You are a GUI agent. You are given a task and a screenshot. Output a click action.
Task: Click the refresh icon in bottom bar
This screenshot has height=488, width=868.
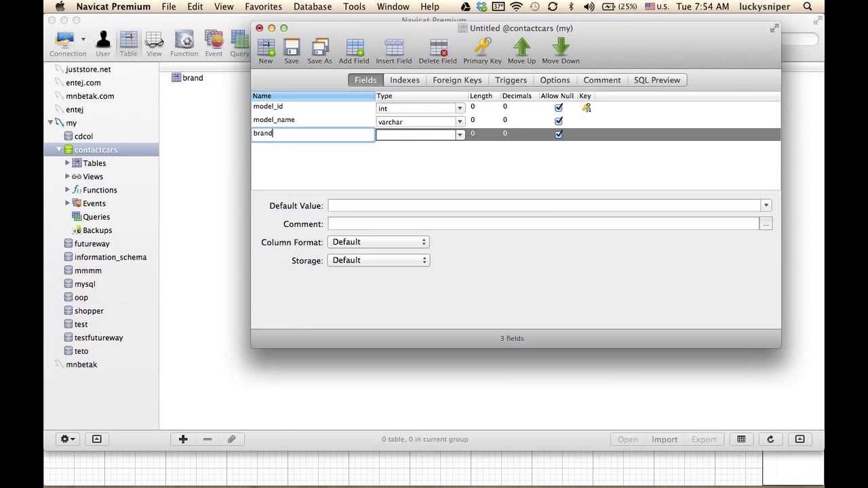click(770, 439)
